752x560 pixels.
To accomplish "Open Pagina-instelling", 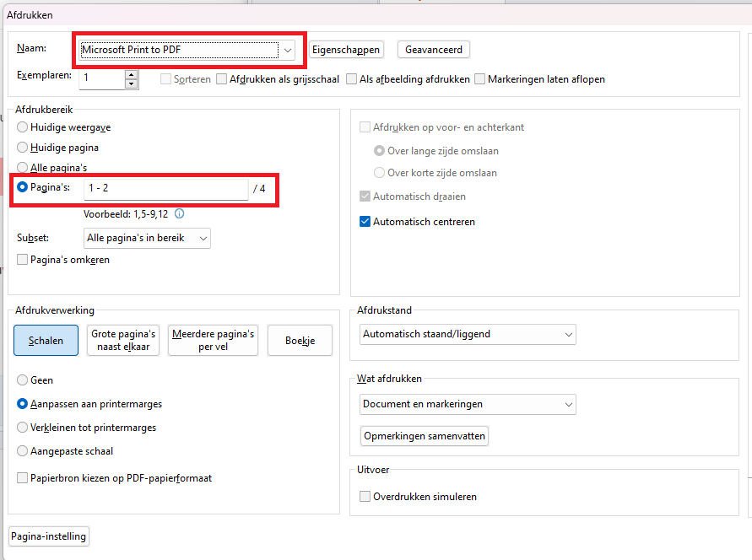I will pyautogui.click(x=48, y=536).
